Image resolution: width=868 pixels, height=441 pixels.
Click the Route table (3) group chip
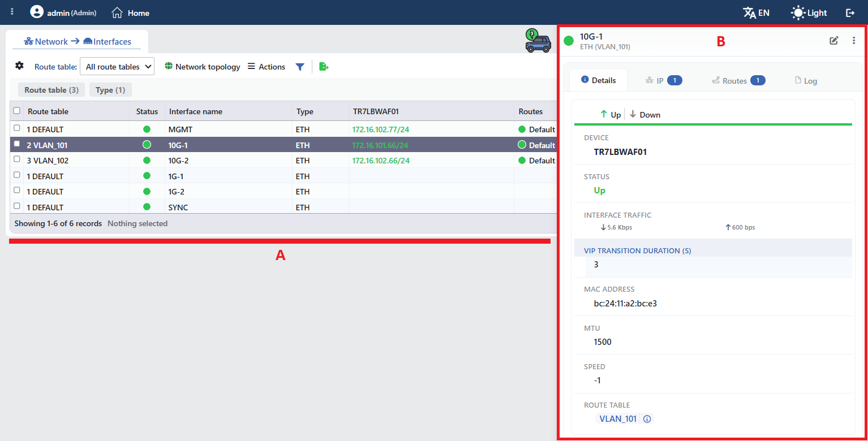click(51, 90)
